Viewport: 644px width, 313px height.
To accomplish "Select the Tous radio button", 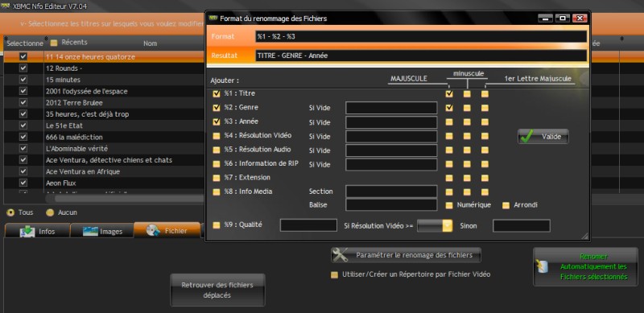I will [10, 212].
